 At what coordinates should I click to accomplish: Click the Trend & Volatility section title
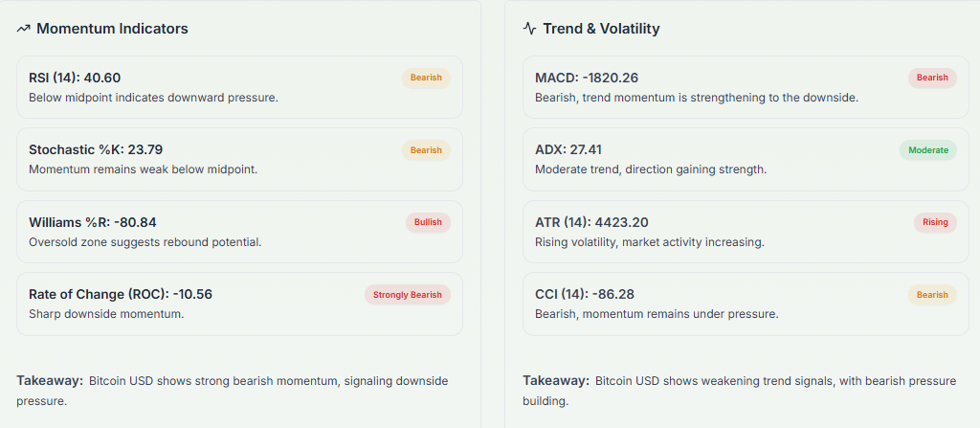click(601, 29)
